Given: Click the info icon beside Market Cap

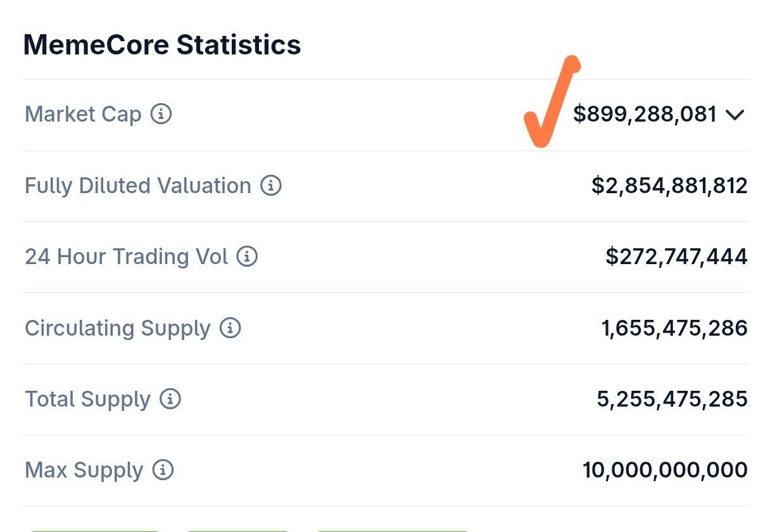Looking at the screenshot, I should 161,115.
